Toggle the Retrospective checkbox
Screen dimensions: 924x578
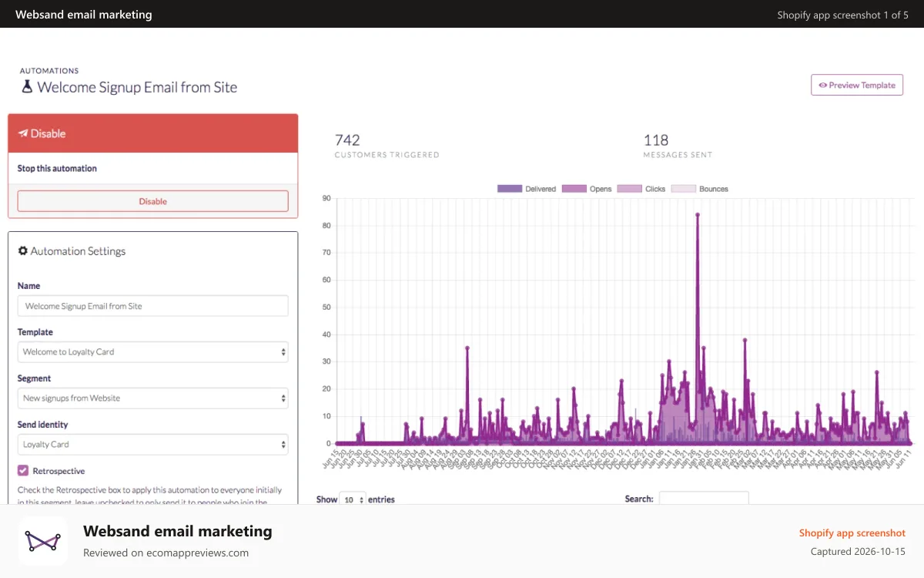23,470
